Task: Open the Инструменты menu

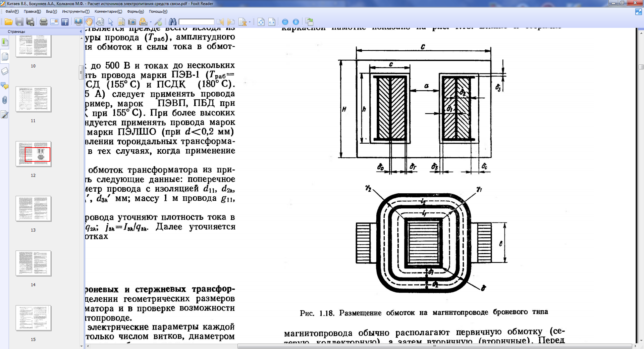Action: pyautogui.click(x=76, y=11)
